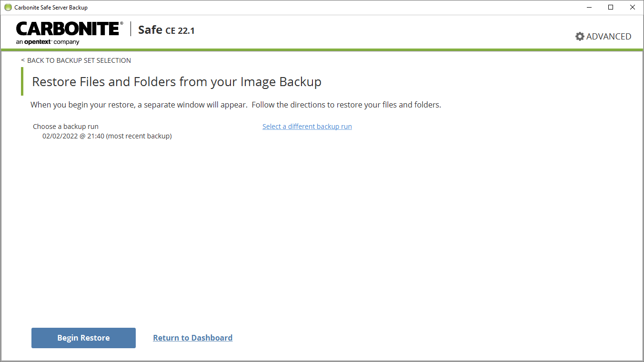The height and width of the screenshot is (362, 644).
Task: Click the back chevron before BACK TO
Action: click(x=23, y=60)
